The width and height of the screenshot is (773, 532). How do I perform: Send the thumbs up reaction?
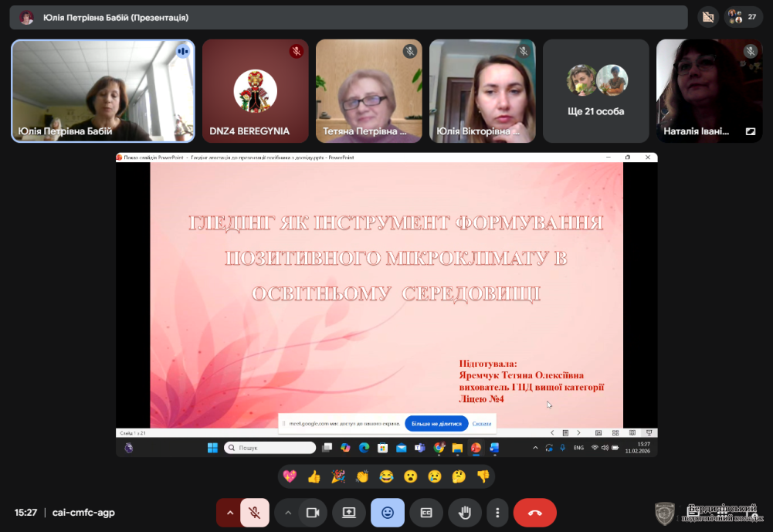pos(314,476)
